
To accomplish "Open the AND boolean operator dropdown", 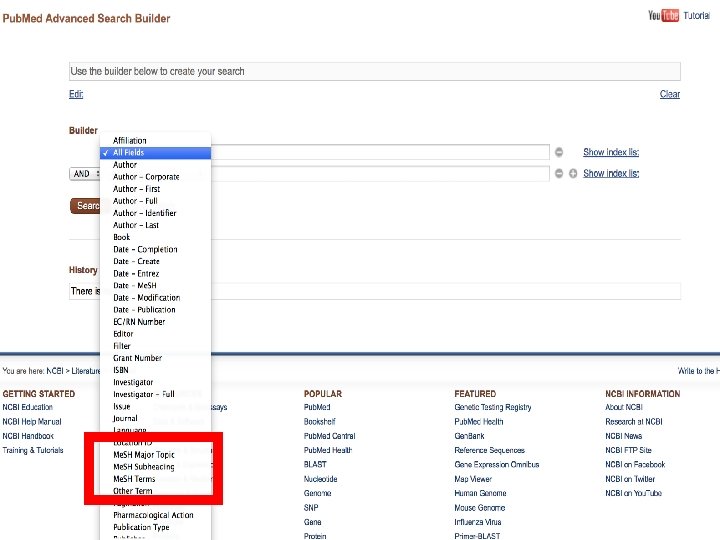I will [85, 174].
